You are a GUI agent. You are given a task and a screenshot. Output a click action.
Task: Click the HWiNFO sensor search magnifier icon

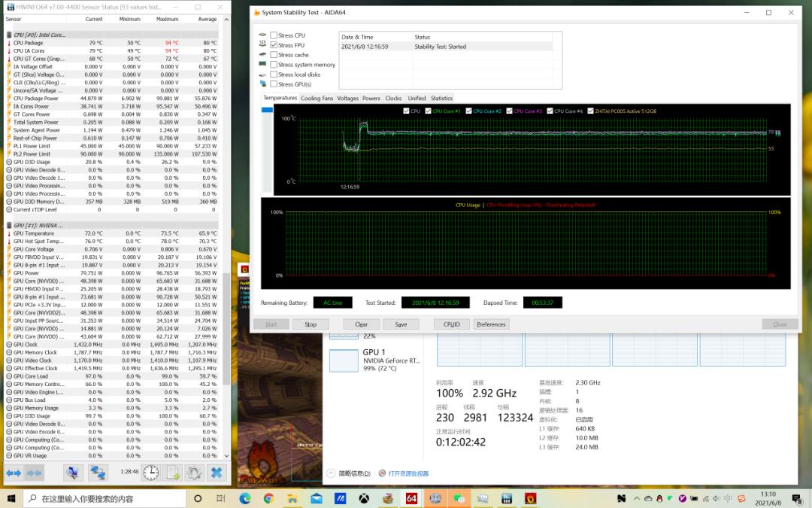point(73,473)
